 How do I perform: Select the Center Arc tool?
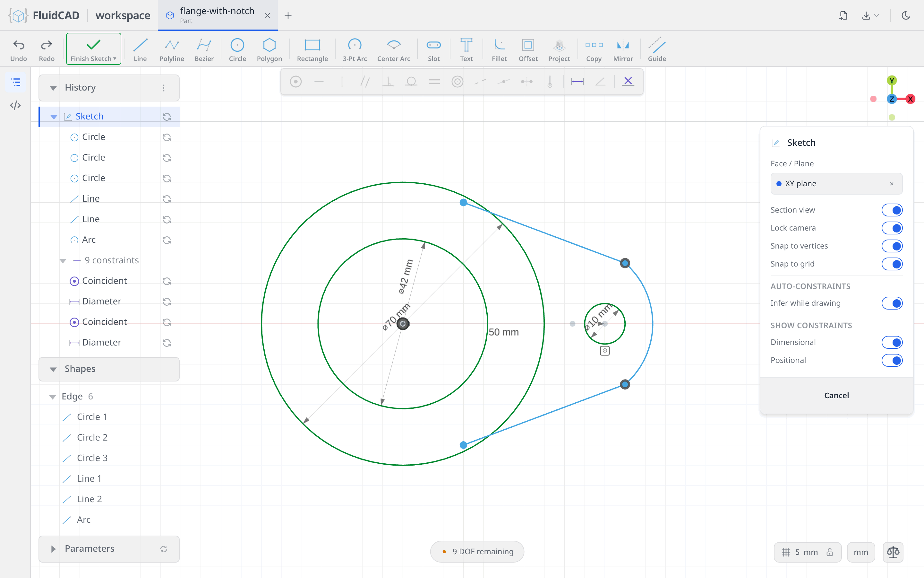coord(394,50)
